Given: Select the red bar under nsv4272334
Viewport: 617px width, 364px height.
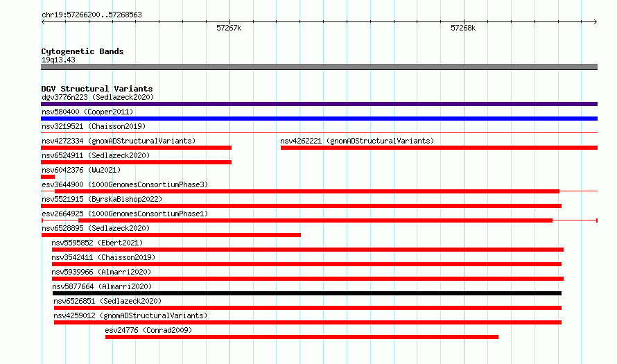Looking at the screenshot, I should [136, 148].
